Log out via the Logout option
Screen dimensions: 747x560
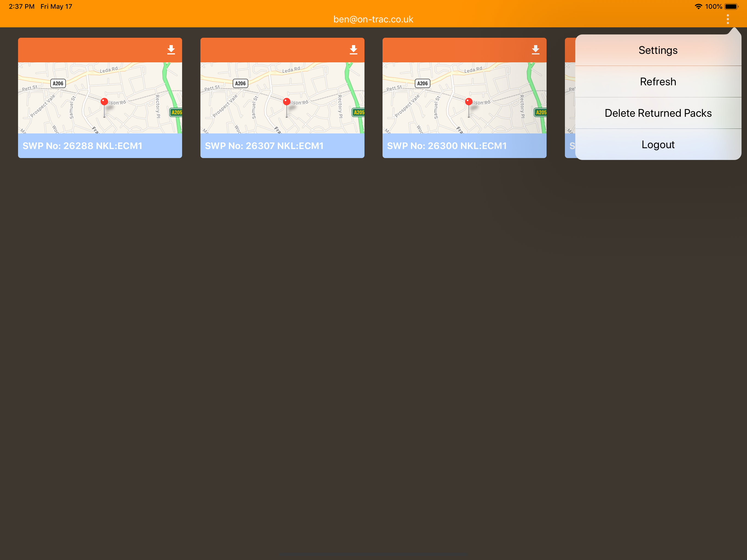[658, 144]
